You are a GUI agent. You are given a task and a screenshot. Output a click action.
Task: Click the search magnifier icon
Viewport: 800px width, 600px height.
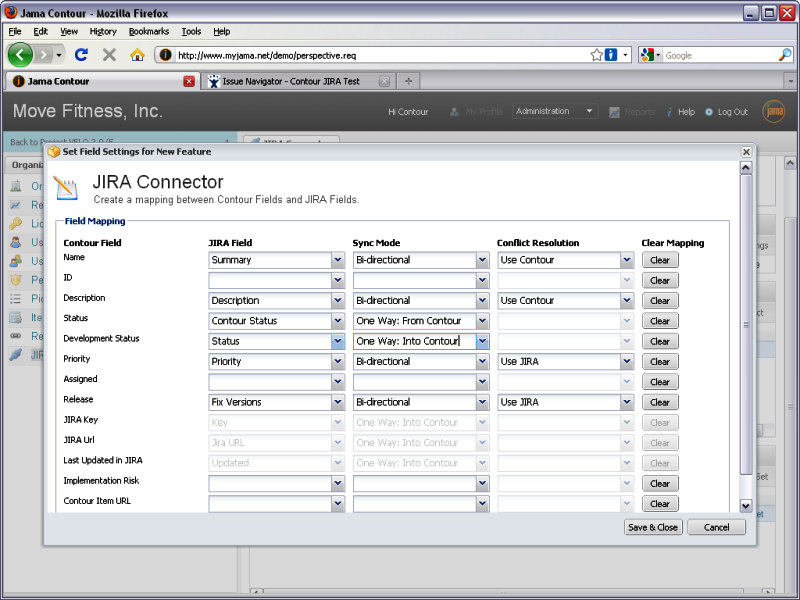point(785,55)
